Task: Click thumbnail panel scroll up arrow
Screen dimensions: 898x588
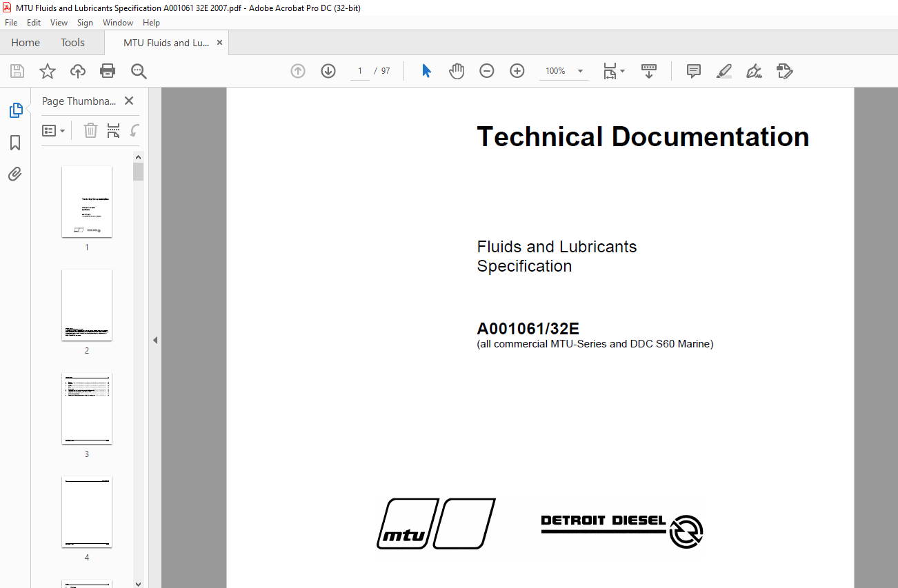Action: coord(139,157)
